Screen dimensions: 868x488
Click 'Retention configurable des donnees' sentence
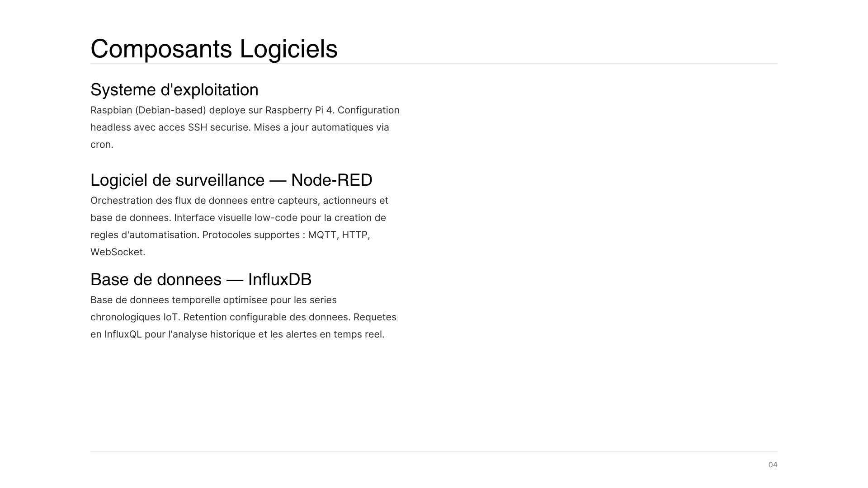point(267,317)
